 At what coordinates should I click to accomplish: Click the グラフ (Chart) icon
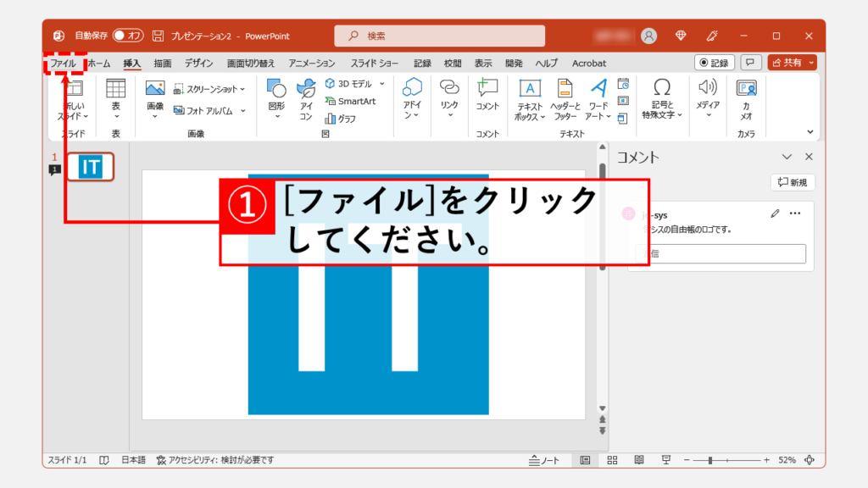point(341,119)
